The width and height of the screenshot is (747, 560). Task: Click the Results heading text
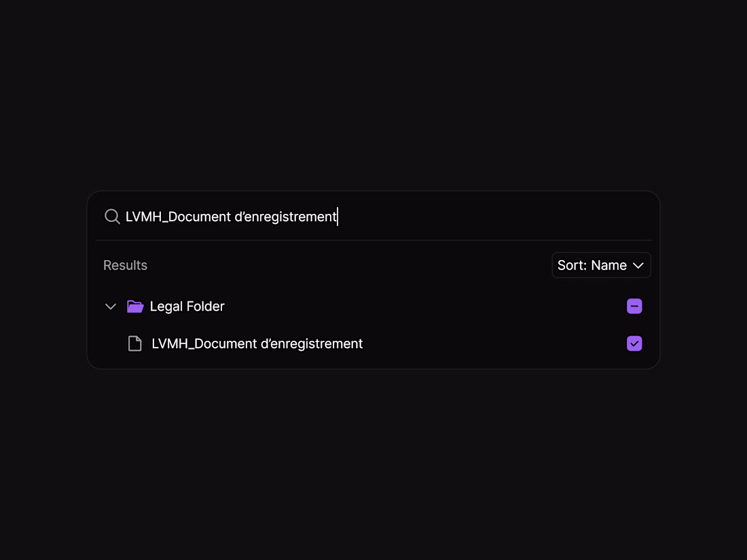125,265
